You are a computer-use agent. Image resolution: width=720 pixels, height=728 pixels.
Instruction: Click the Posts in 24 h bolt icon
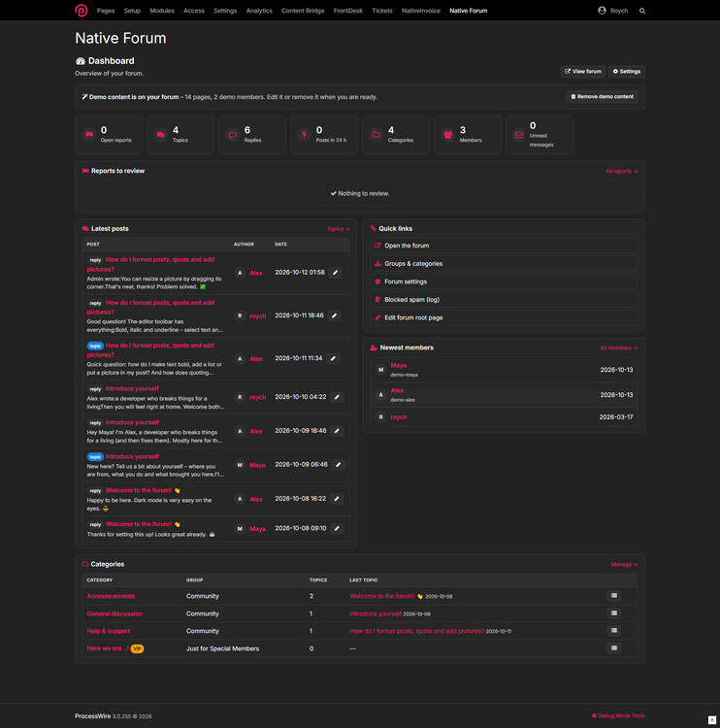(x=304, y=135)
